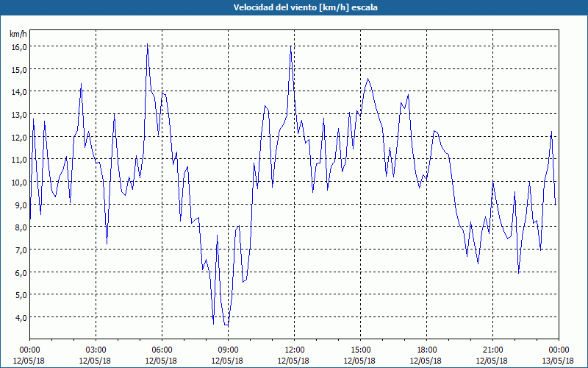The width and height of the screenshot is (588, 368).
Task: Click the 16,0 peak just before 12:00
Action: [290, 46]
